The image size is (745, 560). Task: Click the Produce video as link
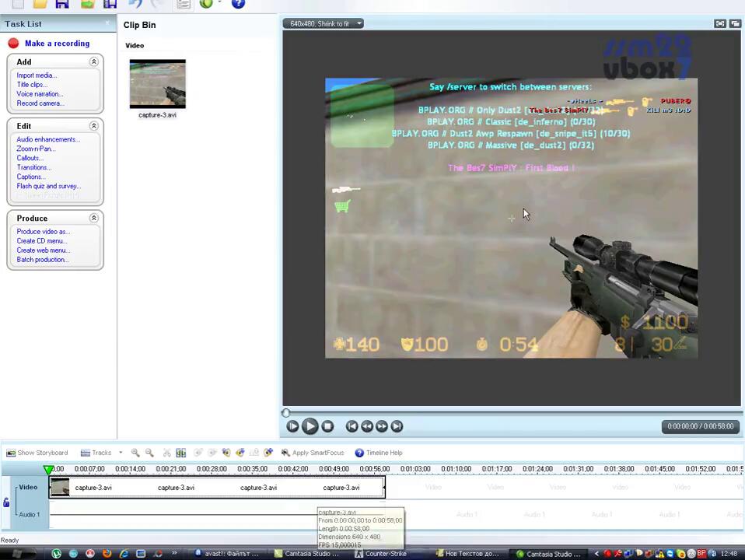(x=43, y=232)
